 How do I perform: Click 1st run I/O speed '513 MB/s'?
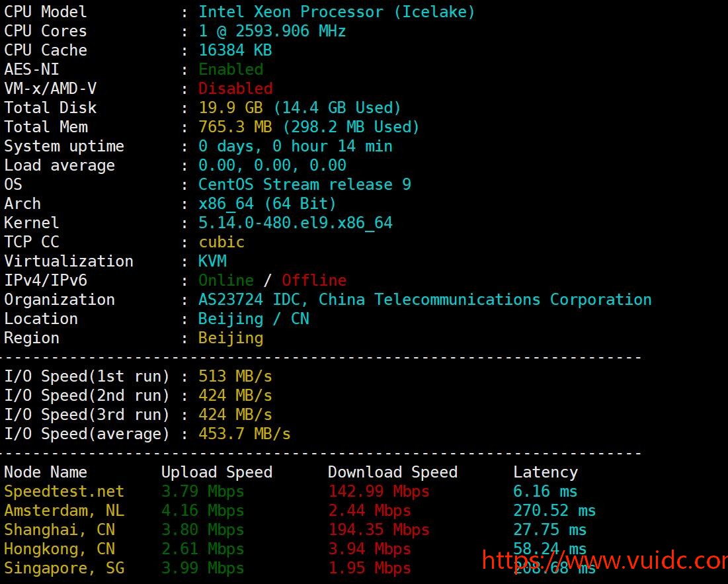point(235,376)
